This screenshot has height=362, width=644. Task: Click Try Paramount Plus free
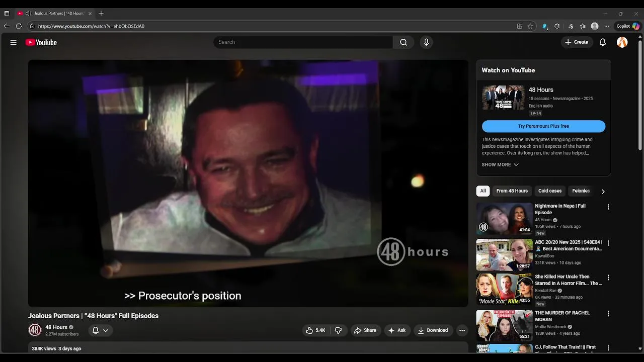pos(543,126)
